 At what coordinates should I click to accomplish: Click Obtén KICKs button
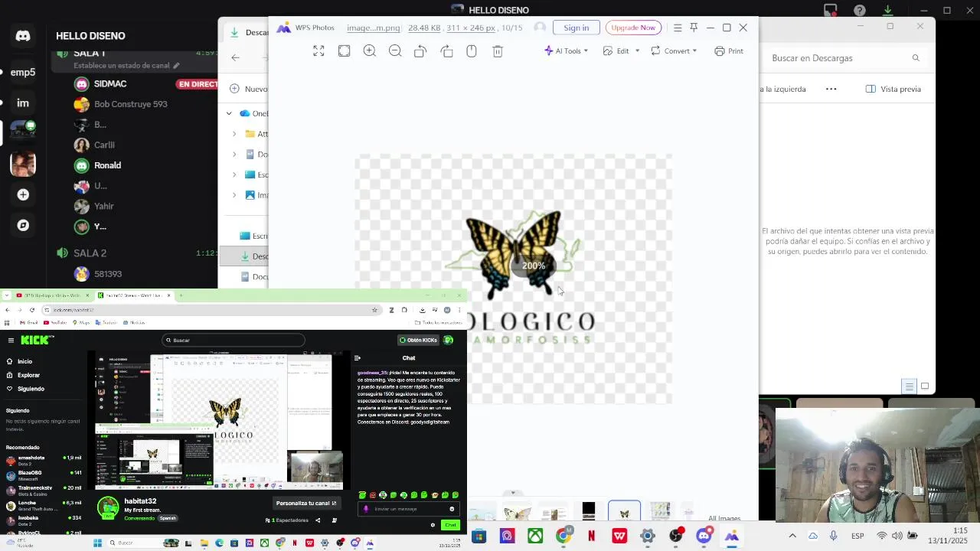pyautogui.click(x=418, y=340)
